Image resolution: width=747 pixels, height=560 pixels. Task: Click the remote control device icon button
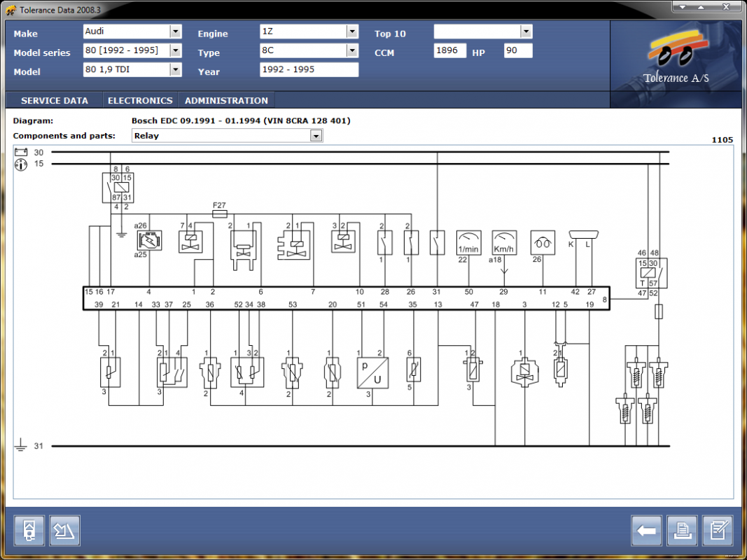pos(29,531)
